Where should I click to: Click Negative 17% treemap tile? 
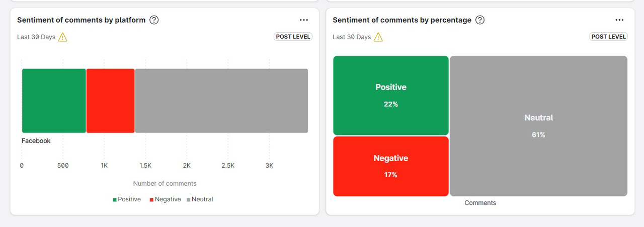pyautogui.click(x=391, y=166)
